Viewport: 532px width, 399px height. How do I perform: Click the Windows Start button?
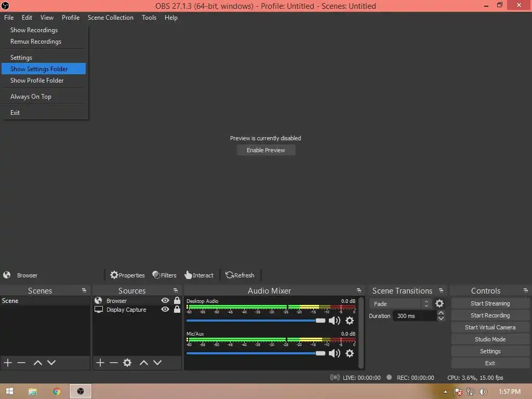[9, 391]
